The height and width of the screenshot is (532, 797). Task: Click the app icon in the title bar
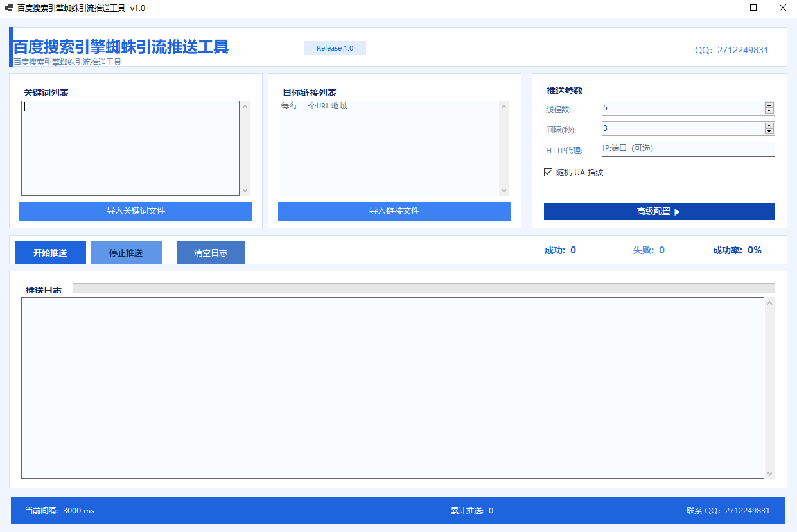(x=9, y=8)
